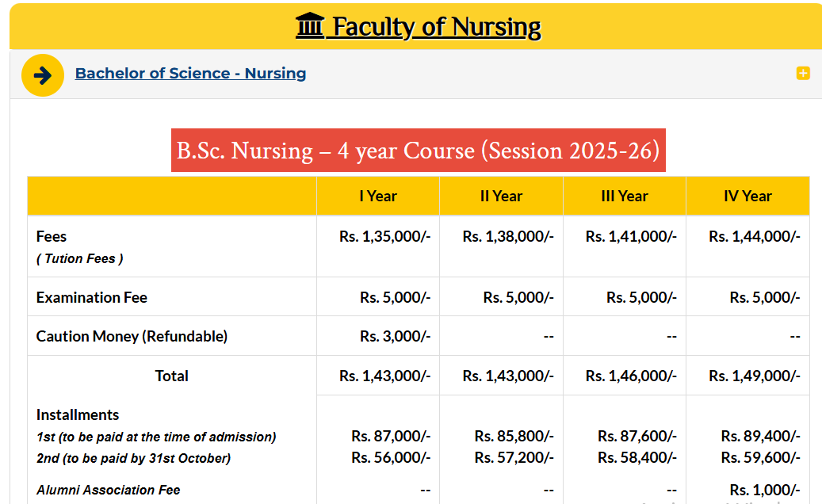Select the 'II Year' column header
Image resolution: width=822 pixels, height=504 pixels.
501,196
